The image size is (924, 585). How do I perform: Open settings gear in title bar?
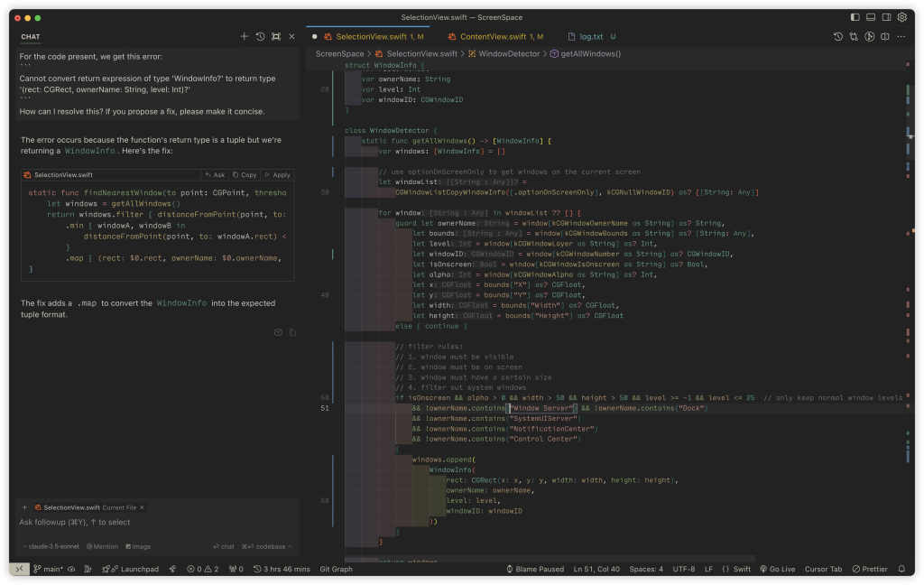pos(901,17)
